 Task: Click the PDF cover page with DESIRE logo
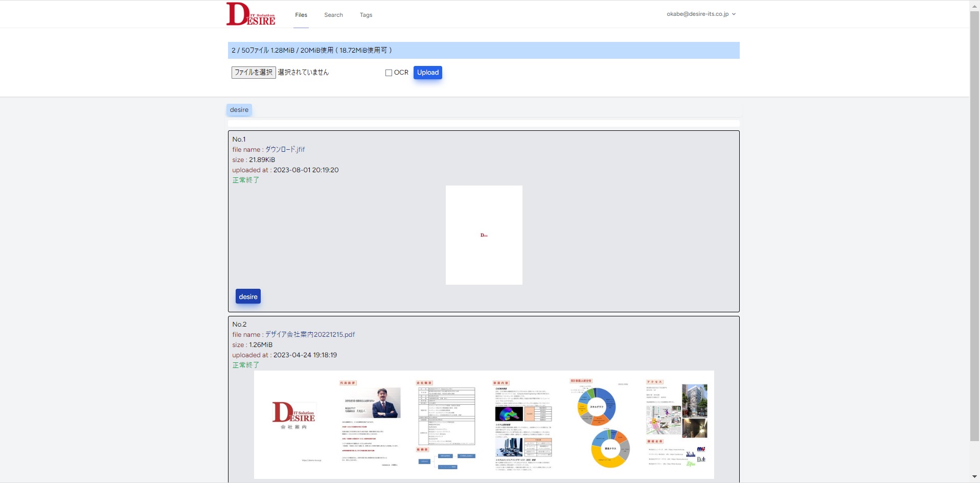click(x=293, y=424)
